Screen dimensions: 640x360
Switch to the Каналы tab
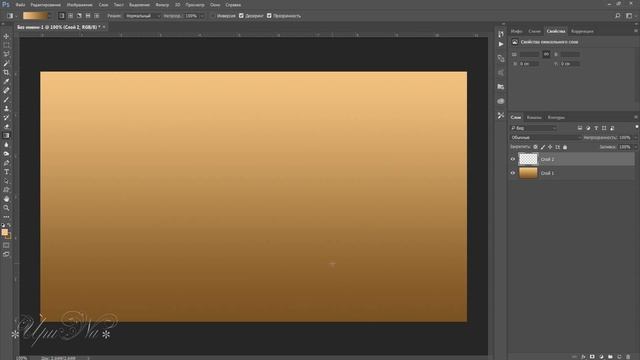[x=534, y=118]
